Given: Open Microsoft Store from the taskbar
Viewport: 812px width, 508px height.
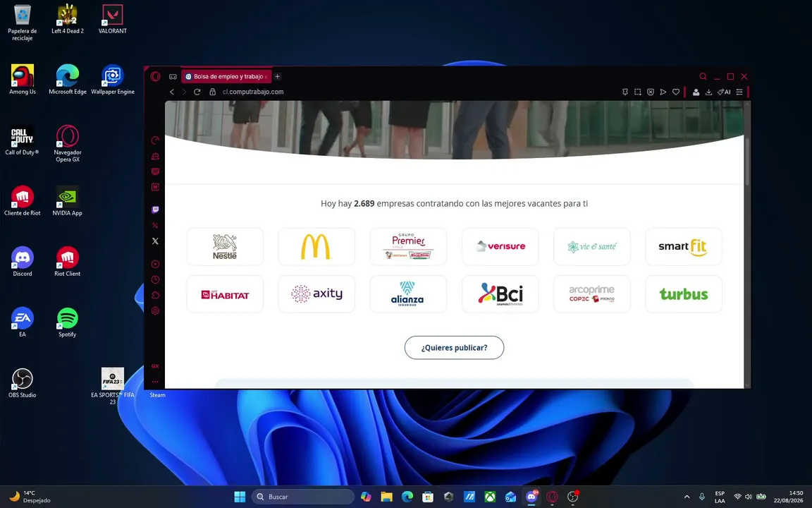Looking at the screenshot, I should [x=428, y=497].
